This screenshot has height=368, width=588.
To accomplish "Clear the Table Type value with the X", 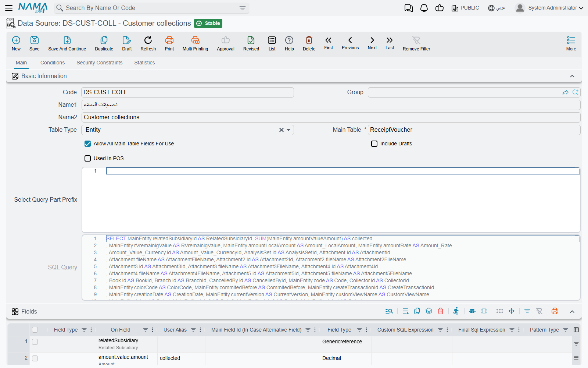I will (282, 130).
